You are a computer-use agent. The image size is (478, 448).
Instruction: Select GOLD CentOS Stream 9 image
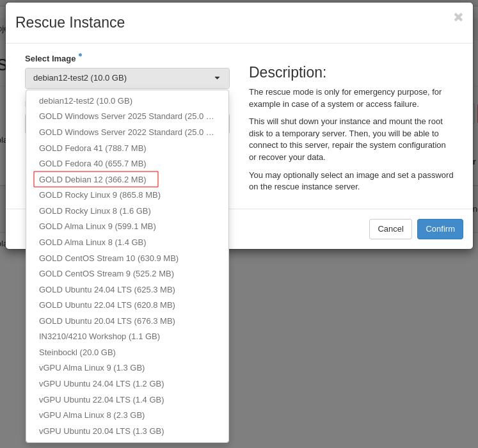click(x=127, y=274)
